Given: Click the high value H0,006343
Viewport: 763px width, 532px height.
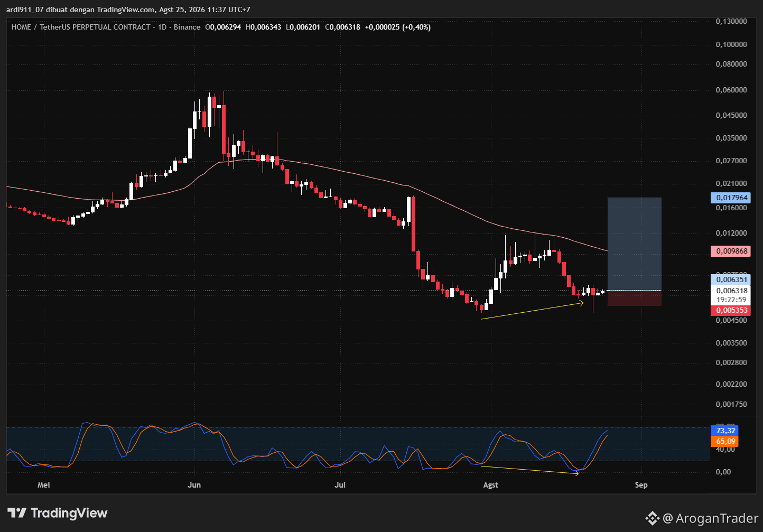Looking at the screenshot, I should pos(263,27).
